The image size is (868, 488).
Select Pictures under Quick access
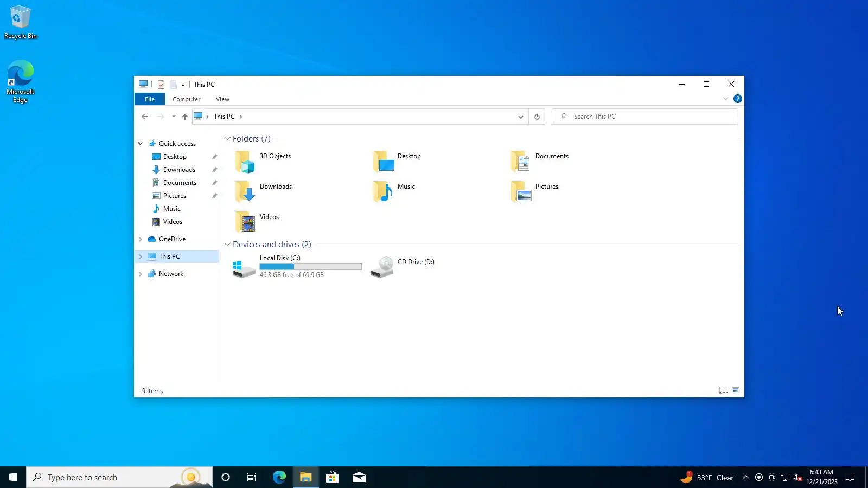[175, 196]
